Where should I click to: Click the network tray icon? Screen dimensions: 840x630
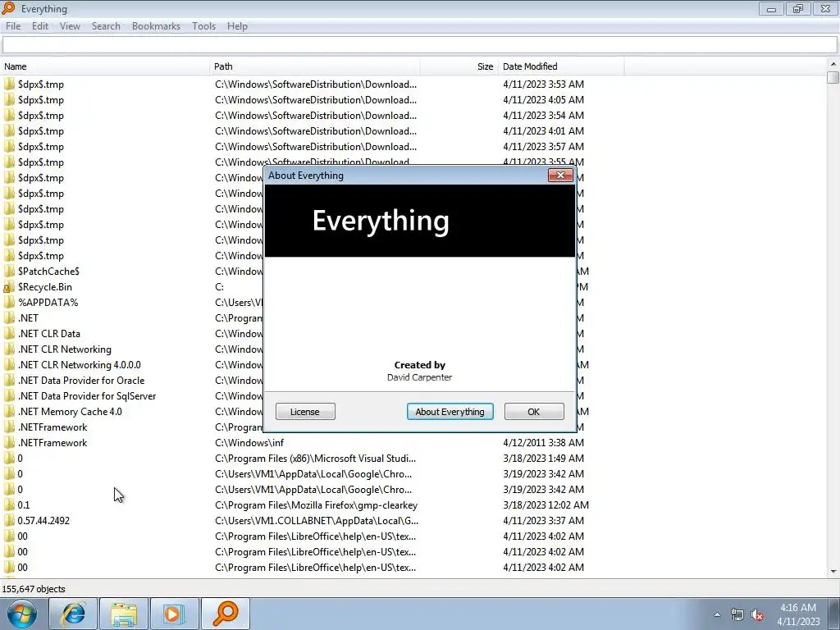pos(737,615)
